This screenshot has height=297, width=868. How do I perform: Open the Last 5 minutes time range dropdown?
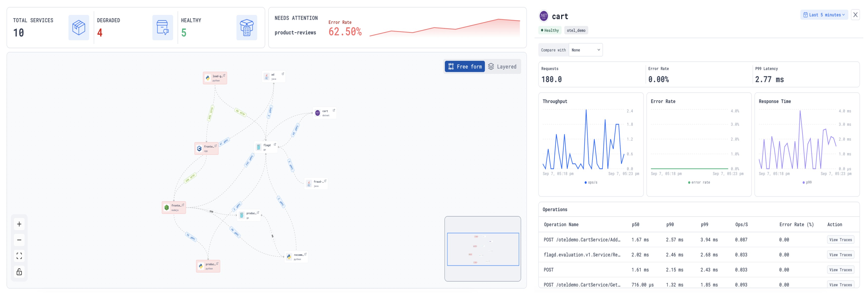(x=824, y=15)
